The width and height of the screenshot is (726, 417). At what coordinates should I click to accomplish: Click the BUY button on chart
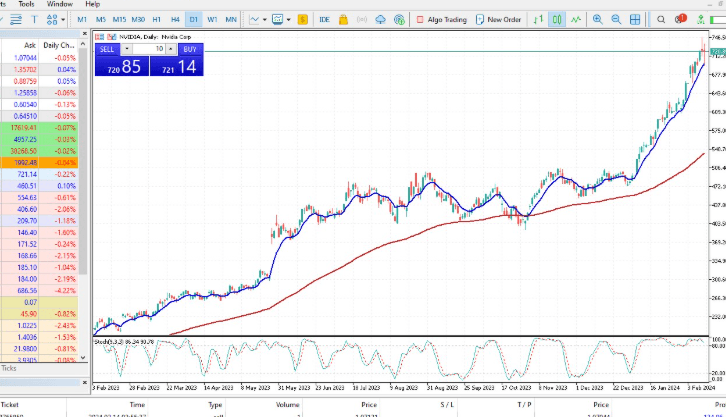point(190,49)
